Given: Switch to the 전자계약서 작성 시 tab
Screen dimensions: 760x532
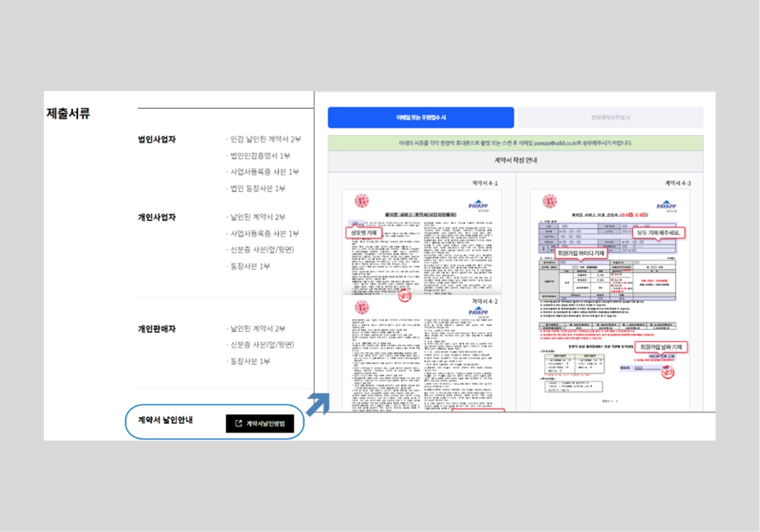Looking at the screenshot, I should [x=610, y=118].
